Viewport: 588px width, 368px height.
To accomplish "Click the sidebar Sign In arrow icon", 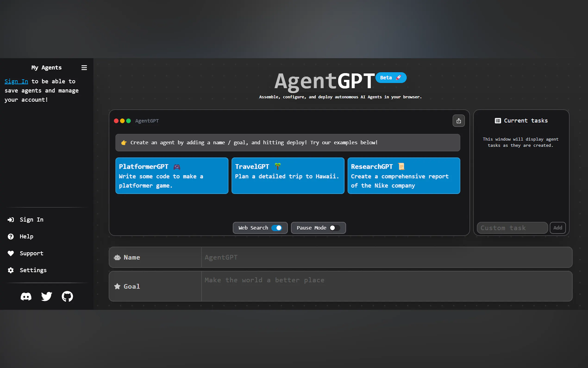I will pyautogui.click(x=11, y=220).
